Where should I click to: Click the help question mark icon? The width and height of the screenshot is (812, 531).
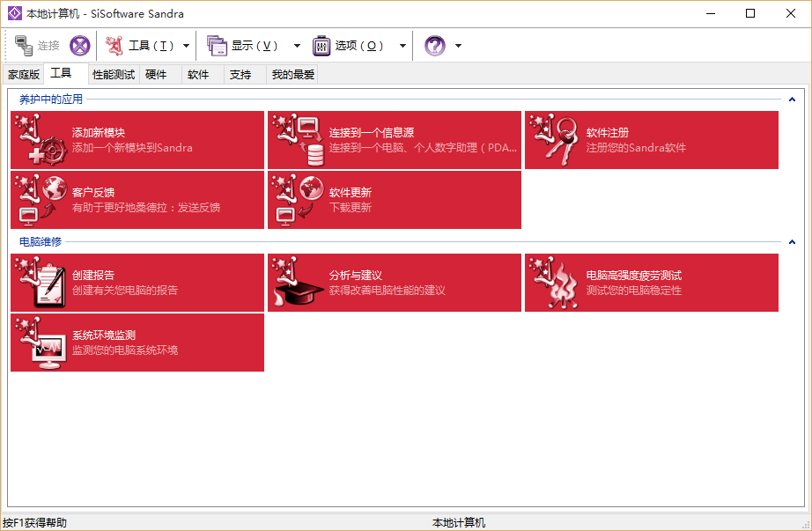point(435,46)
